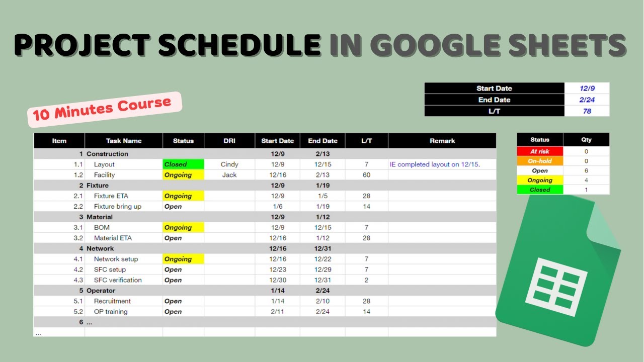
Task: Select the 'Fixture' group row name
Action: 98,186
